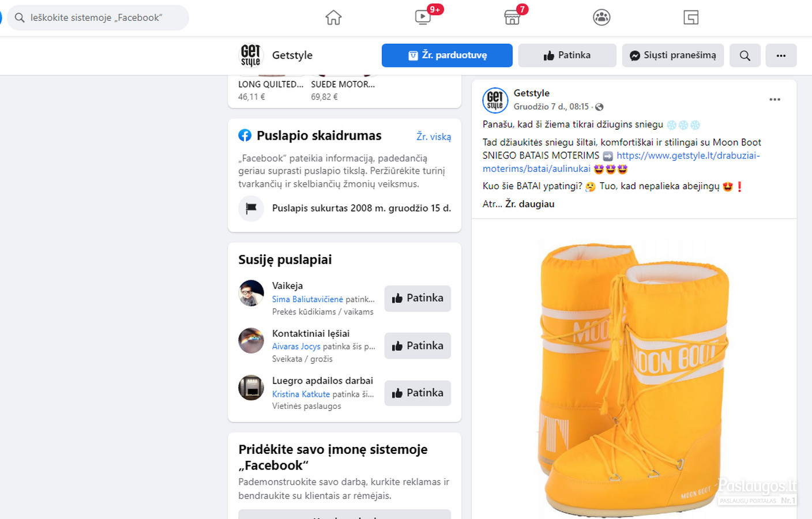
Task: Click the price "69,82 €"
Action: [x=324, y=97]
